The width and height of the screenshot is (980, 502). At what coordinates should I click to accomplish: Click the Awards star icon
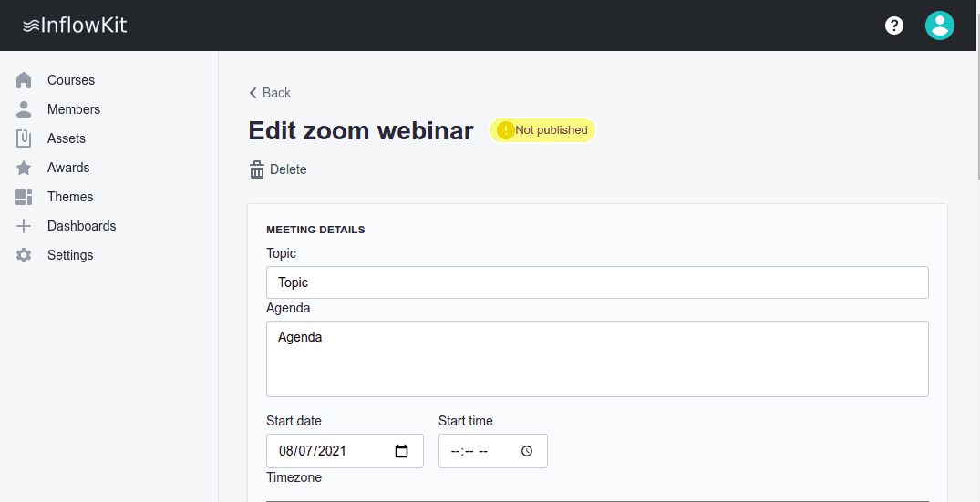pyautogui.click(x=24, y=168)
